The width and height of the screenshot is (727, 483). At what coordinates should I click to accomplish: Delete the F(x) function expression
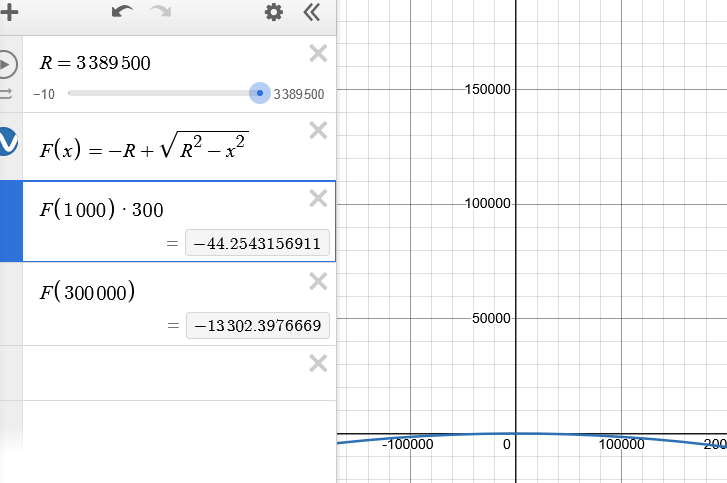[x=318, y=130]
